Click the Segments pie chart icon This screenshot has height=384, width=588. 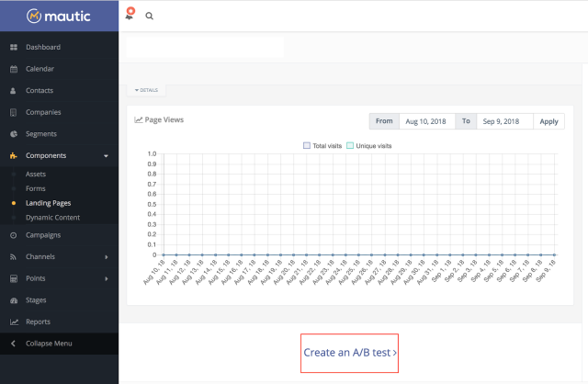coord(14,134)
